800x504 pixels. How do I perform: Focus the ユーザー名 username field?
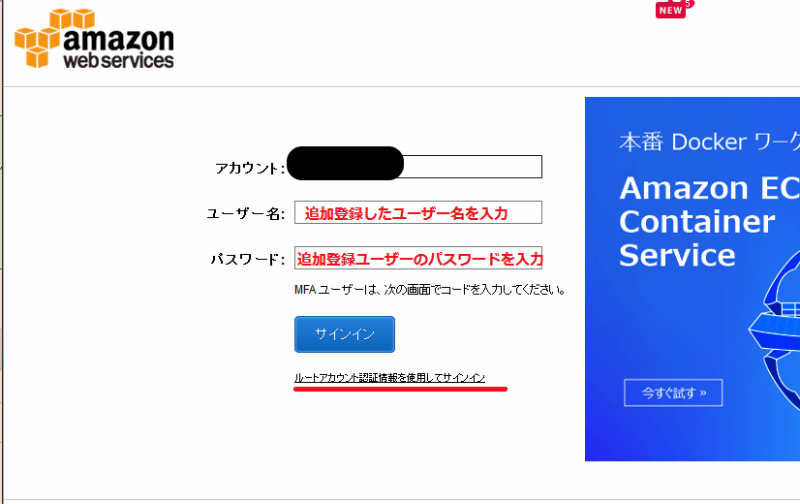418,212
